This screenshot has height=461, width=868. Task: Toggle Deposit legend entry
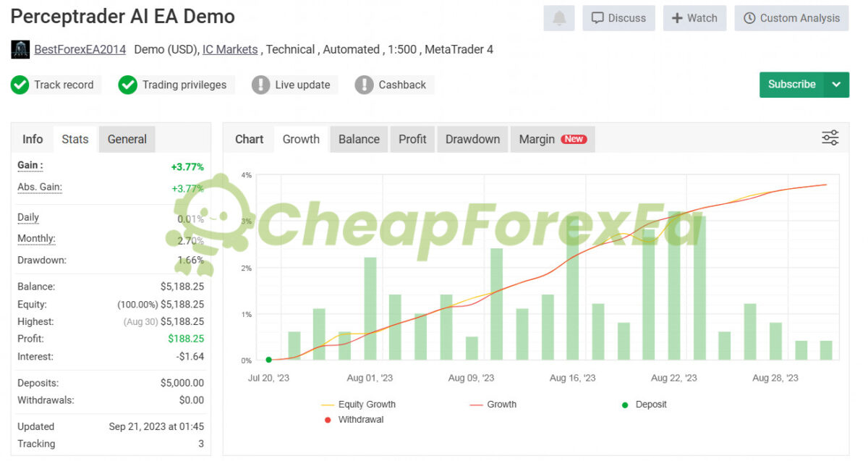click(x=644, y=405)
